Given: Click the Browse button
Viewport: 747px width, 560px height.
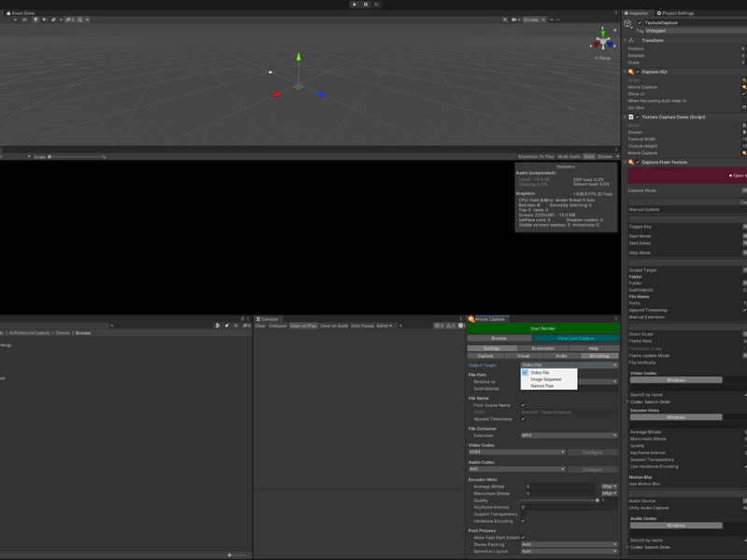Looking at the screenshot, I should tap(499, 339).
